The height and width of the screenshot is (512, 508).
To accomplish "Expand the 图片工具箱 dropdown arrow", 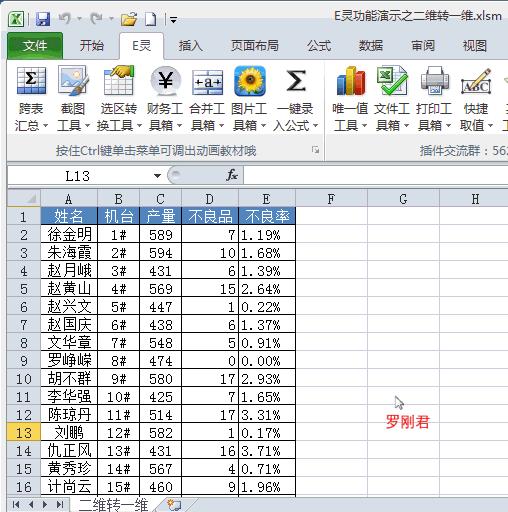I will tap(263, 126).
